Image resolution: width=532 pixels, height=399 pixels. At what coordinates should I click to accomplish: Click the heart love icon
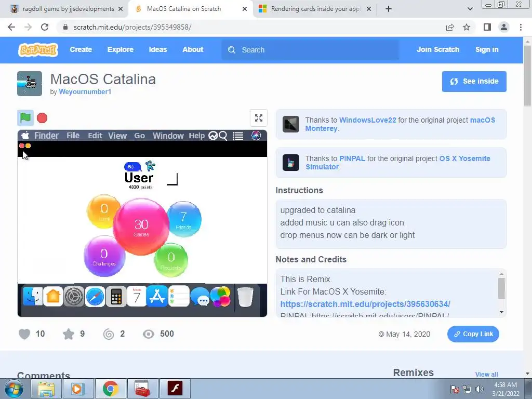(x=24, y=334)
